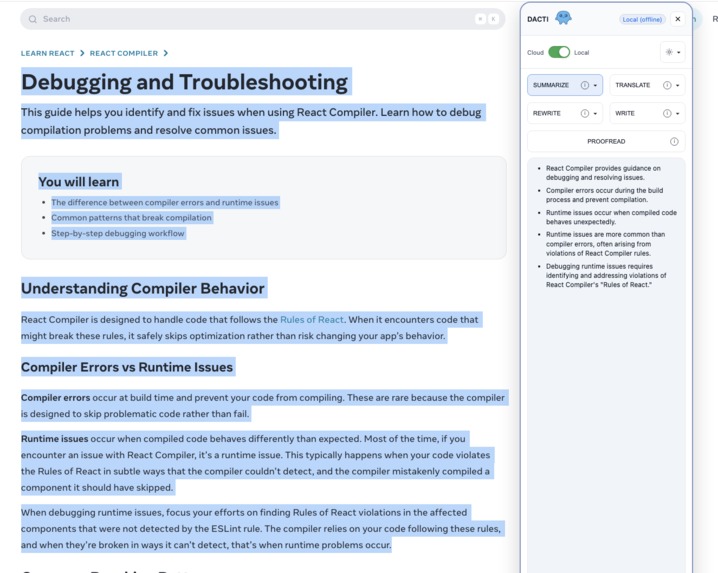The height and width of the screenshot is (573, 718).
Task: Click 'The difference between compiler errors and runtime issues'
Action: tap(165, 202)
